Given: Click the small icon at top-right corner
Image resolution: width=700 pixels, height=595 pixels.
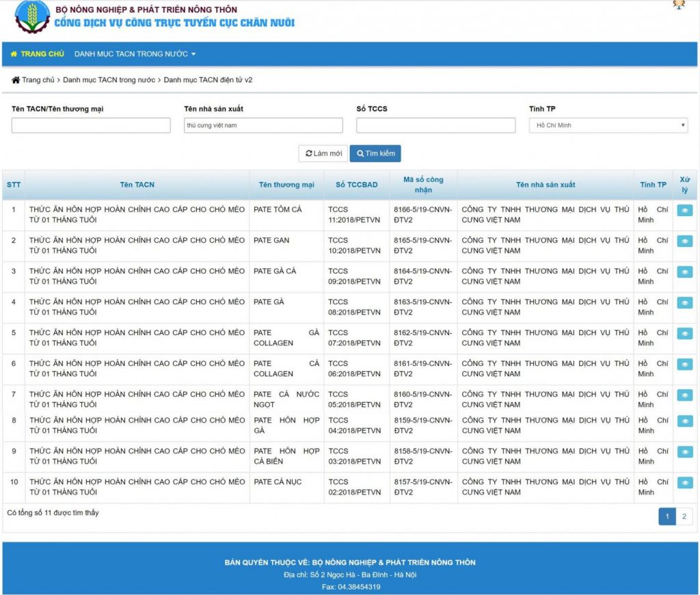Looking at the screenshot, I should 678,5.
